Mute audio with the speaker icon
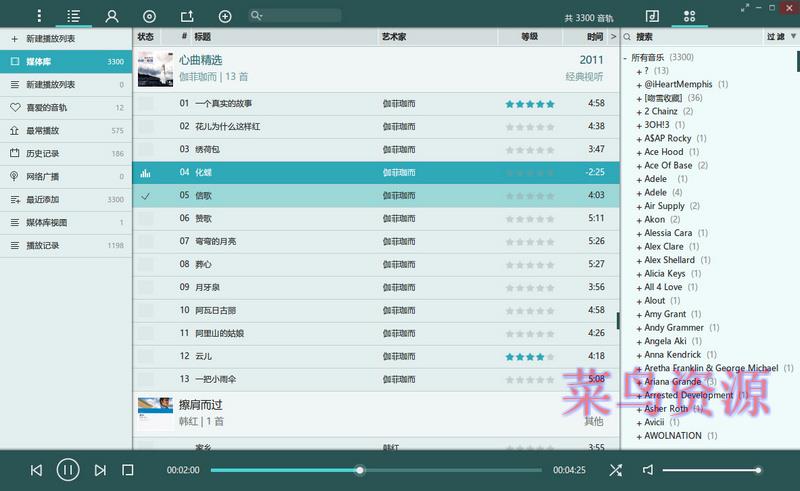This screenshot has height=491, width=800. (647, 470)
